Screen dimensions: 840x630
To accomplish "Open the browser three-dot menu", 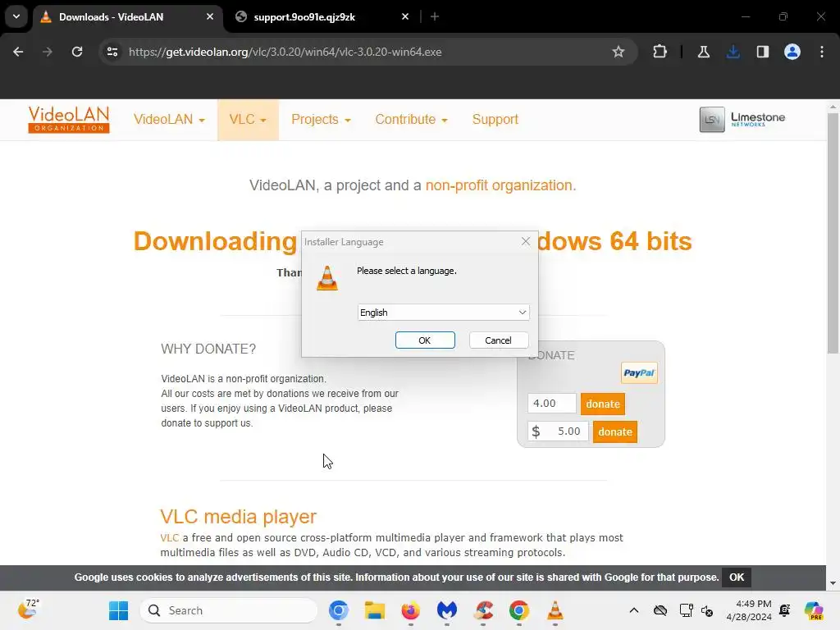I will 822,52.
